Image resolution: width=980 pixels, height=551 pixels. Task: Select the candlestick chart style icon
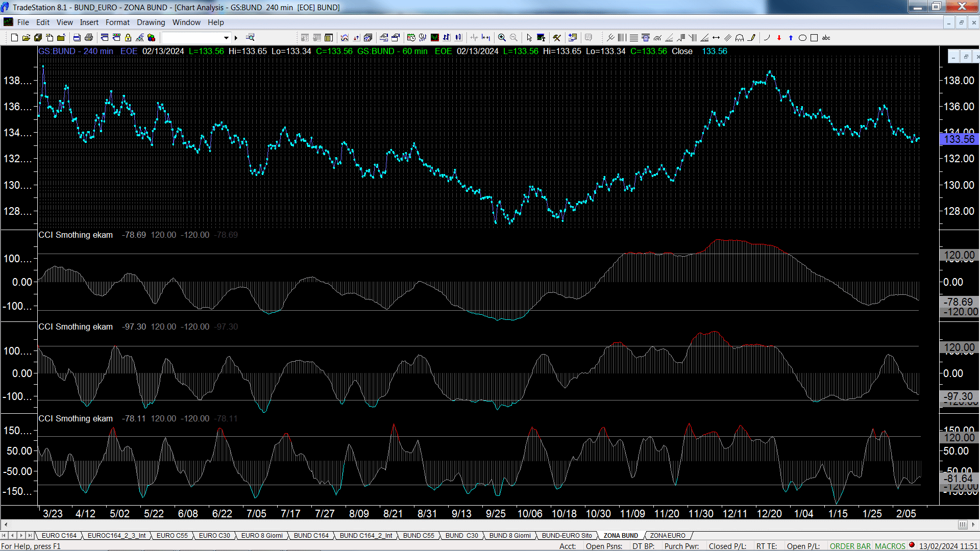point(458,38)
